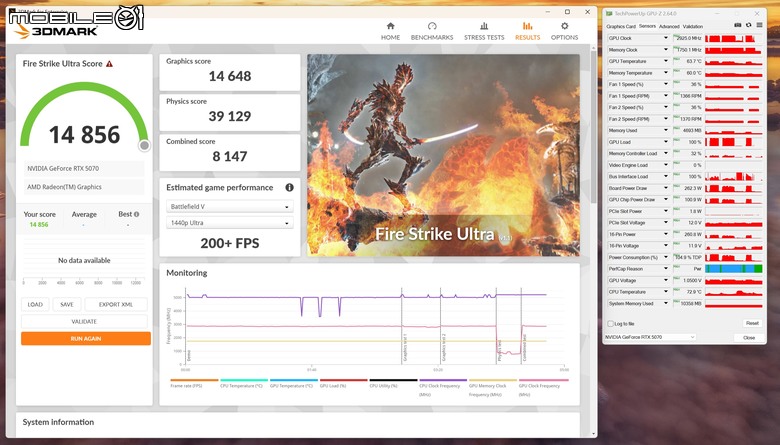Click the score gauge end knob
This screenshot has height=445, width=780.
(x=144, y=145)
